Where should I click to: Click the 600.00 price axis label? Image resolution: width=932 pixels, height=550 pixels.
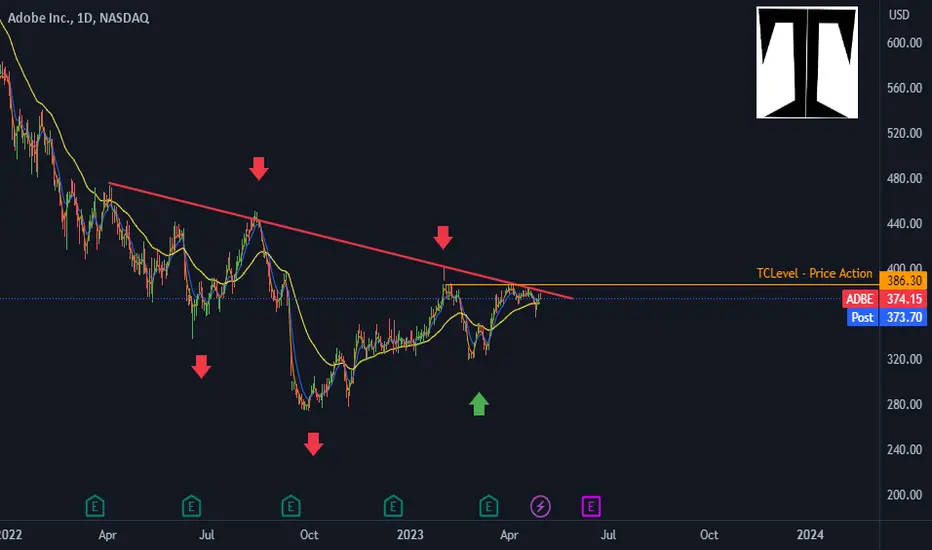click(x=904, y=43)
